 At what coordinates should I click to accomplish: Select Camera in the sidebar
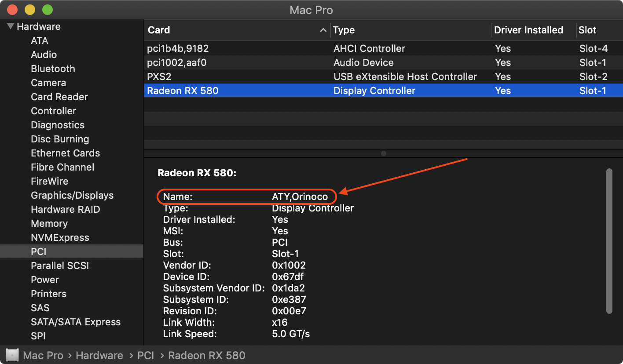click(x=48, y=83)
